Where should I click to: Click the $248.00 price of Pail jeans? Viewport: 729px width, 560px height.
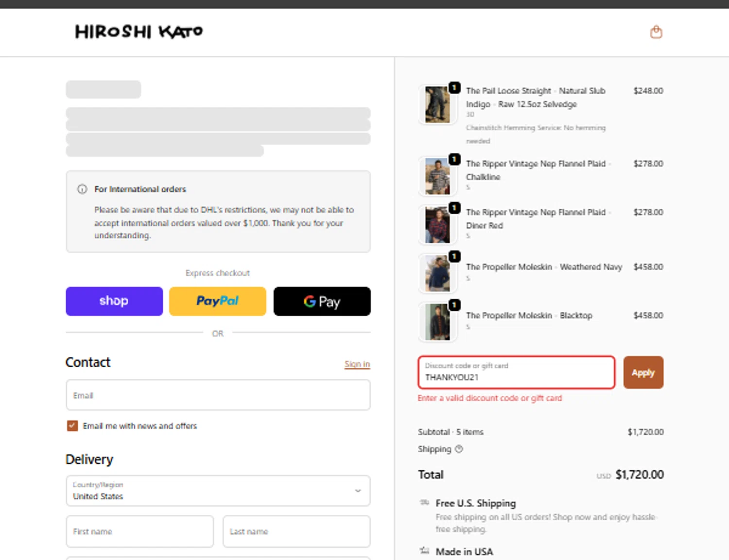pos(648,91)
